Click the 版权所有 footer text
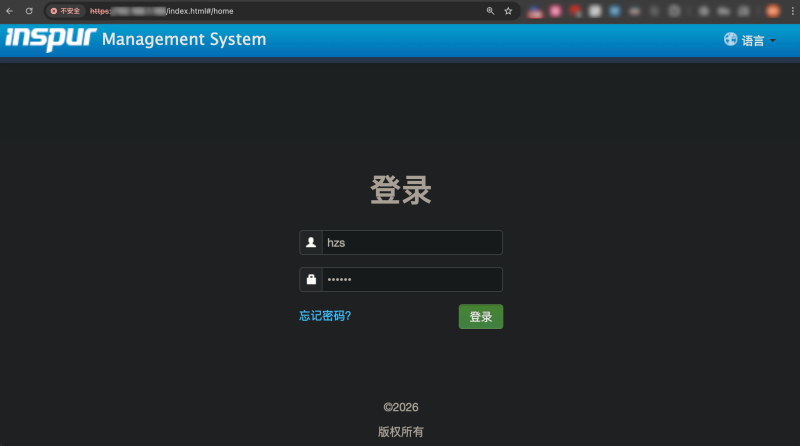This screenshot has width=800, height=446. [401, 432]
